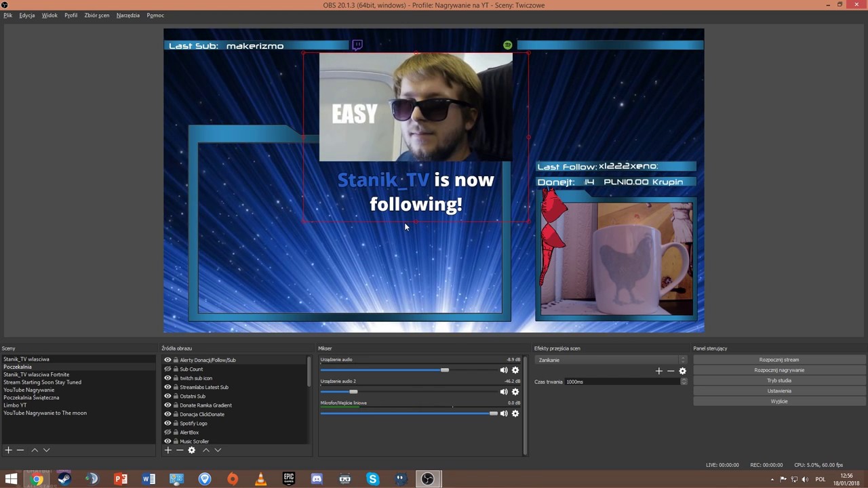Open the Plik menu
The image size is (868, 488).
8,15
